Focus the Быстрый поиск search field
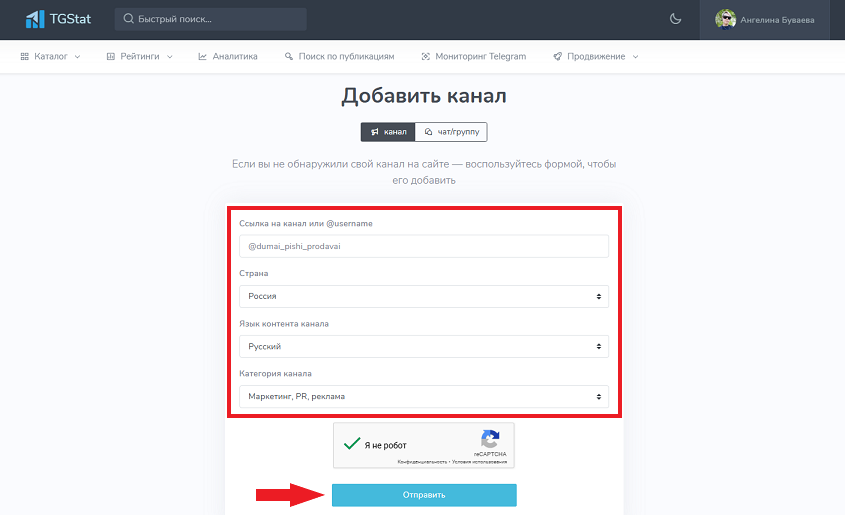Image resolution: width=845 pixels, height=515 pixels. click(211, 19)
